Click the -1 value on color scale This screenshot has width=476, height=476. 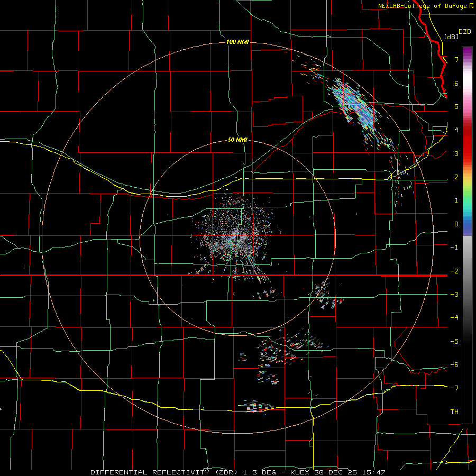(454, 247)
